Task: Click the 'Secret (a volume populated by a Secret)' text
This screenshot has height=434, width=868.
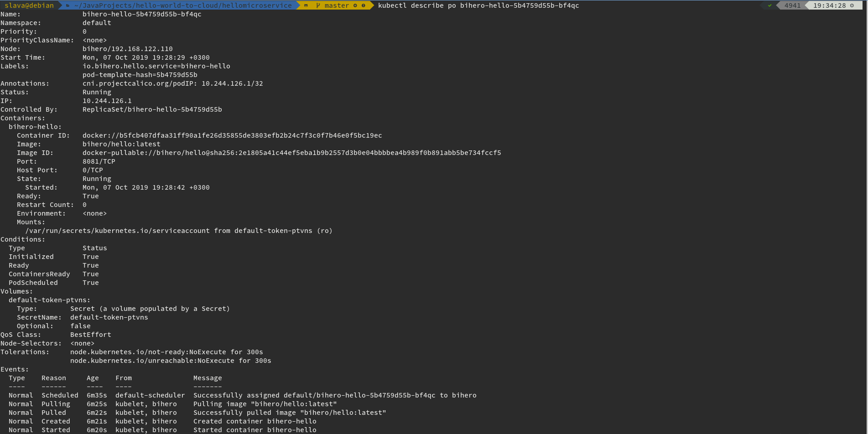Action: [x=150, y=309]
